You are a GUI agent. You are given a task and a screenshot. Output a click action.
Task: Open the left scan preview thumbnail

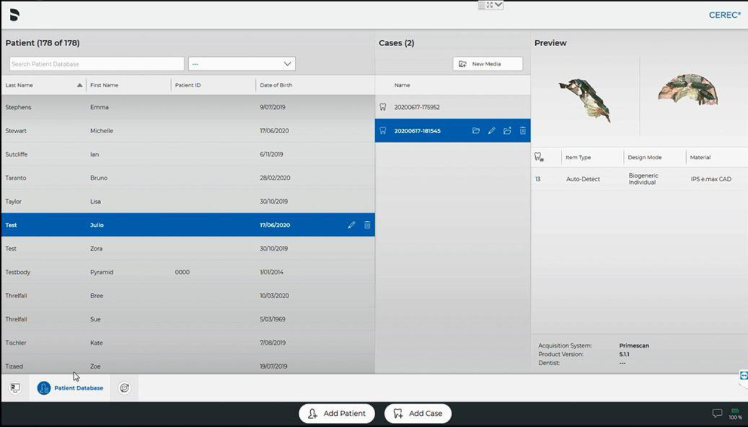[585, 99]
